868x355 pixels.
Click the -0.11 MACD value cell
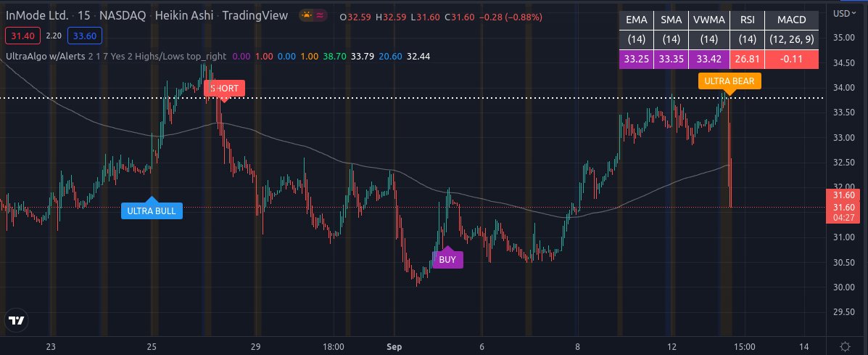pyautogui.click(x=792, y=59)
